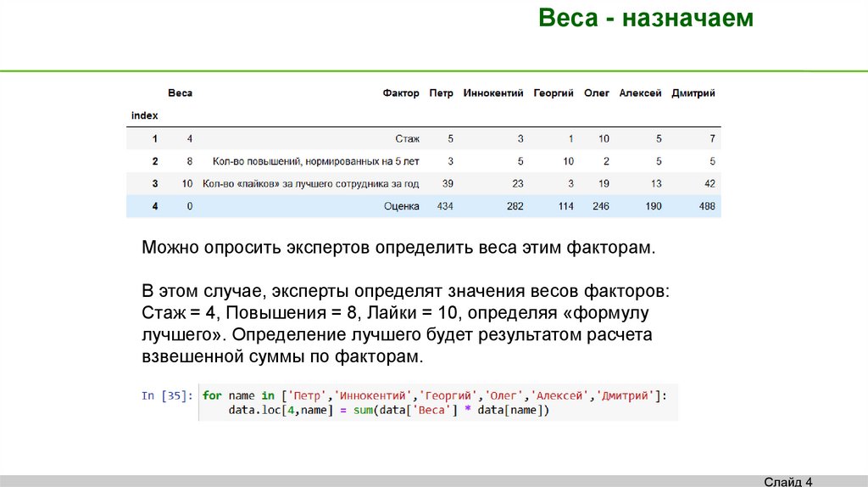Image resolution: width=868 pixels, height=487 pixels.
Task: Click Олег's лайков value "19"
Action: point(604,183)
